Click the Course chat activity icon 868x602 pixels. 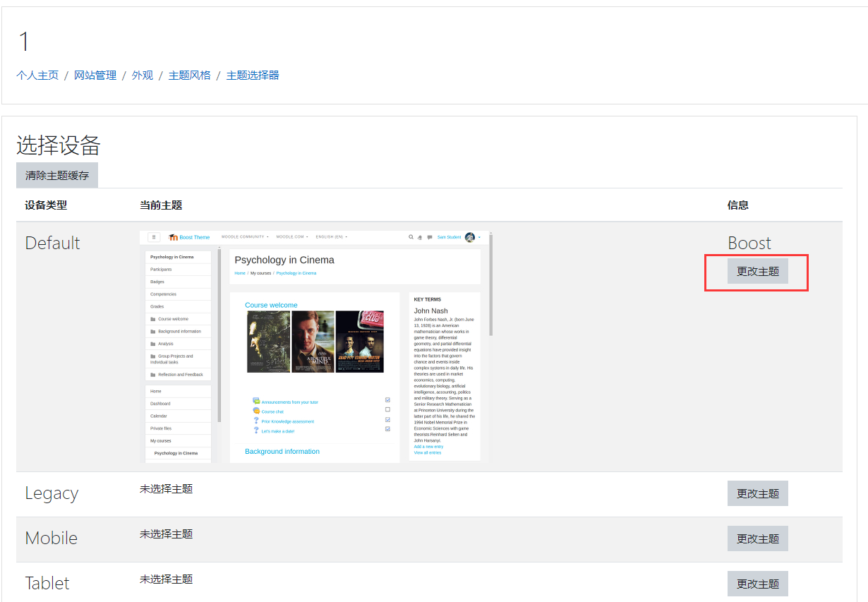pos(256,411)
